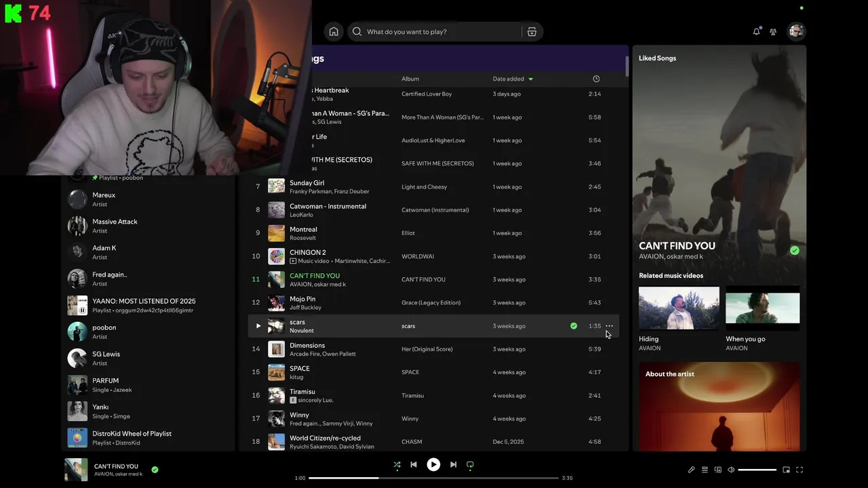Click the search magnifier icon
The image size is (868, 488).
point(357,32)
